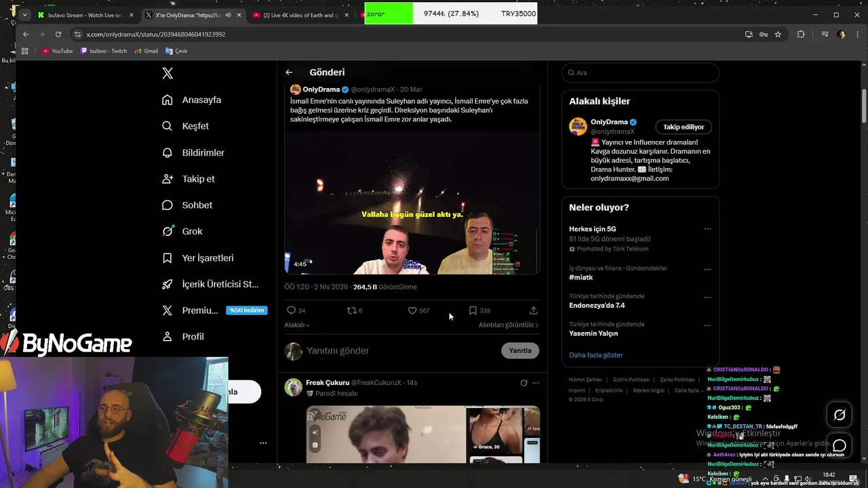Open Chrome extensions puzzle icon

coord(801,34)
